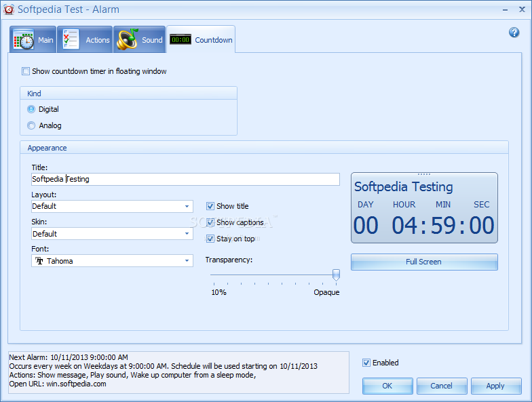
Task: Toggle Stay on top checkbox
Action: (x=210, y=239)
